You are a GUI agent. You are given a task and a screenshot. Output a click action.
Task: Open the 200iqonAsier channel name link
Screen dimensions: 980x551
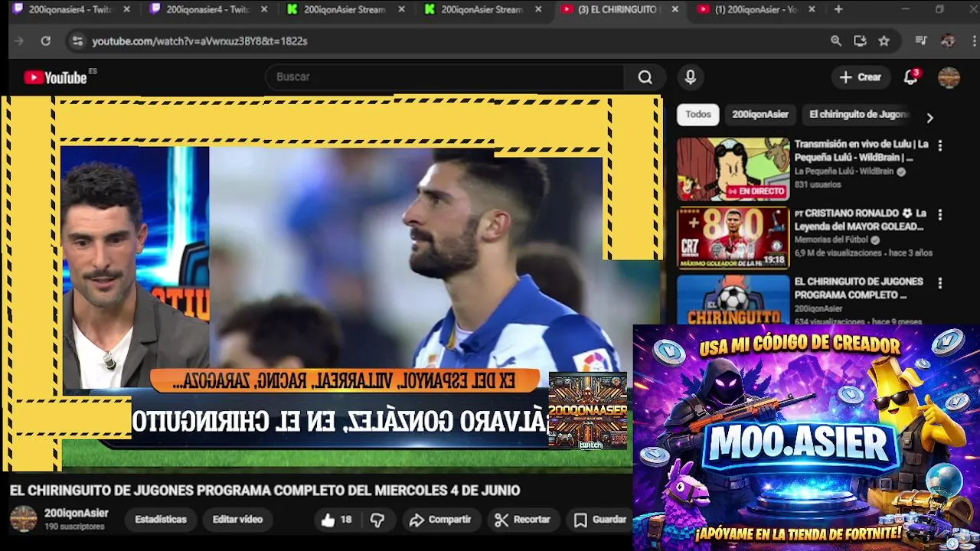pos(76,514)
